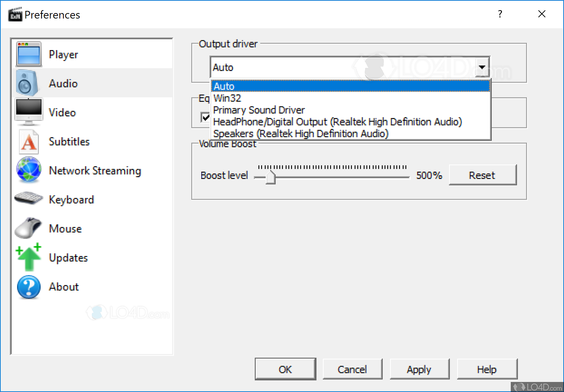Choose Win32 from the driver list
The width and height of the screenshot is (564, 392).
point(227,98)
